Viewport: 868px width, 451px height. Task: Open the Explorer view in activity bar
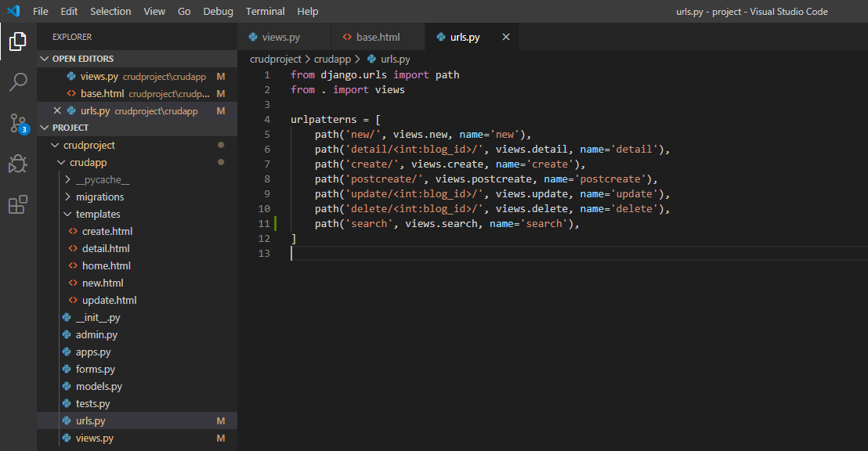18,41
